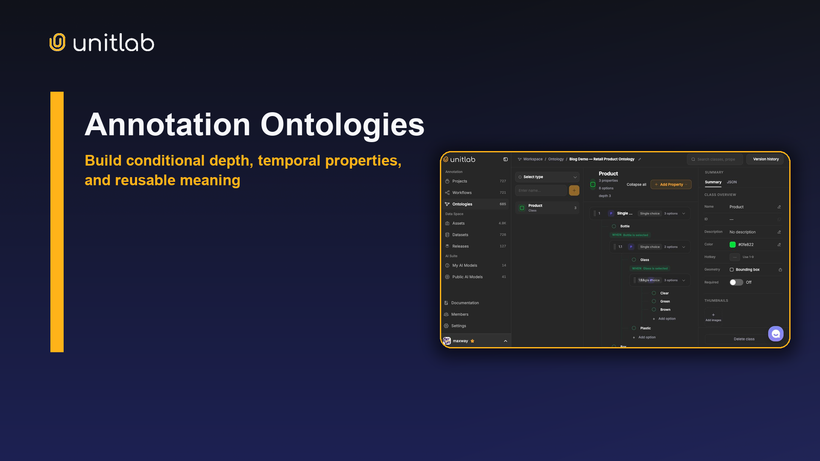Select the Plastic option radio
The width and height of the screenshot is (820, 461).
coord(634,328)
